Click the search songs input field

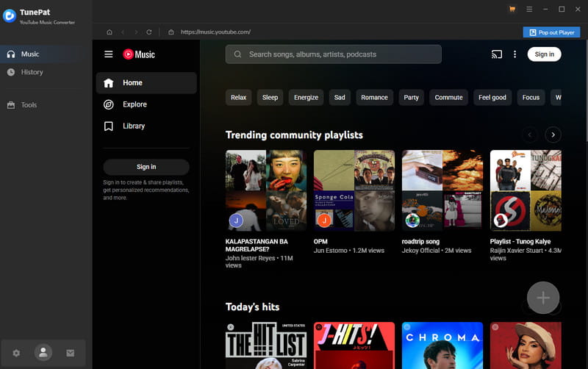click(334, 54)
